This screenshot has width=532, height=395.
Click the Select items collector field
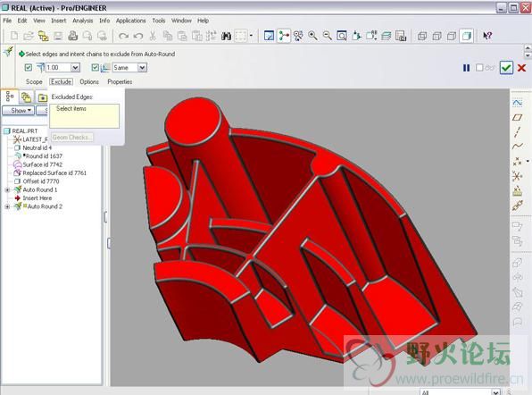click(x=85, y=116)
